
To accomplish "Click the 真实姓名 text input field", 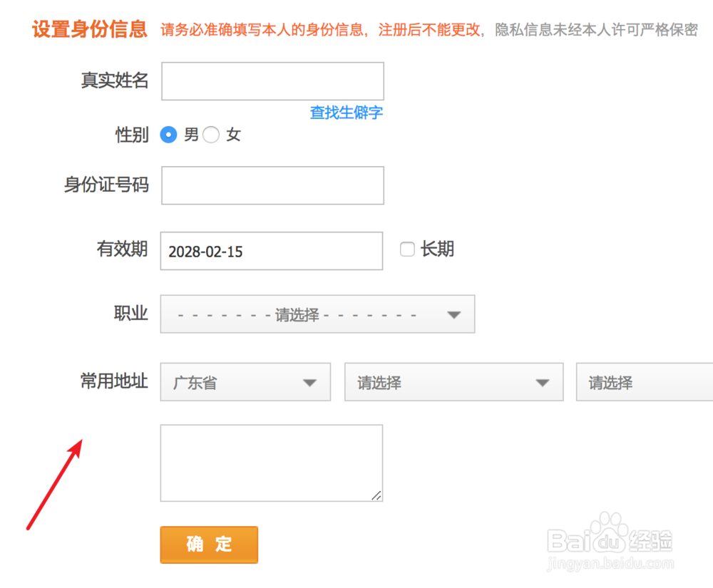I will pos(272,81).
